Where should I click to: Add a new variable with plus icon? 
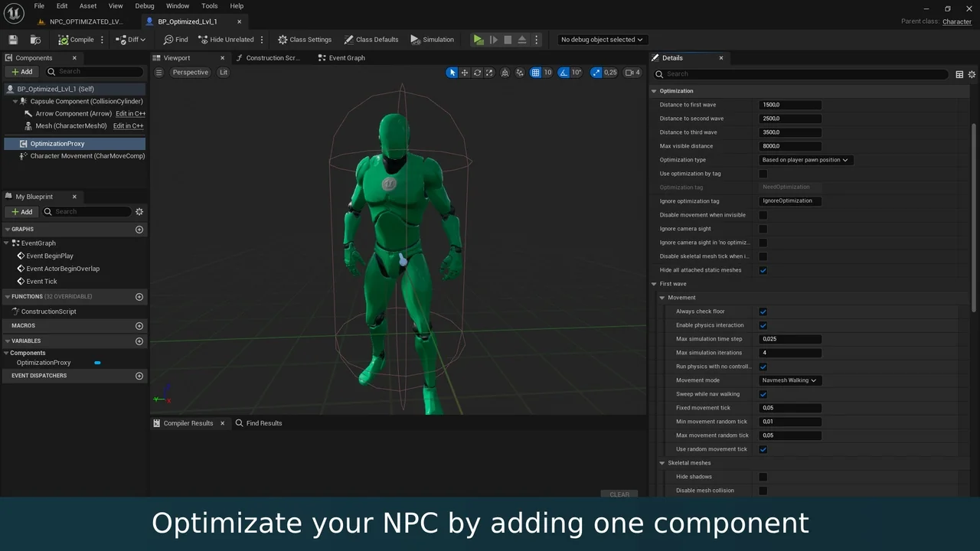point(139,341)
